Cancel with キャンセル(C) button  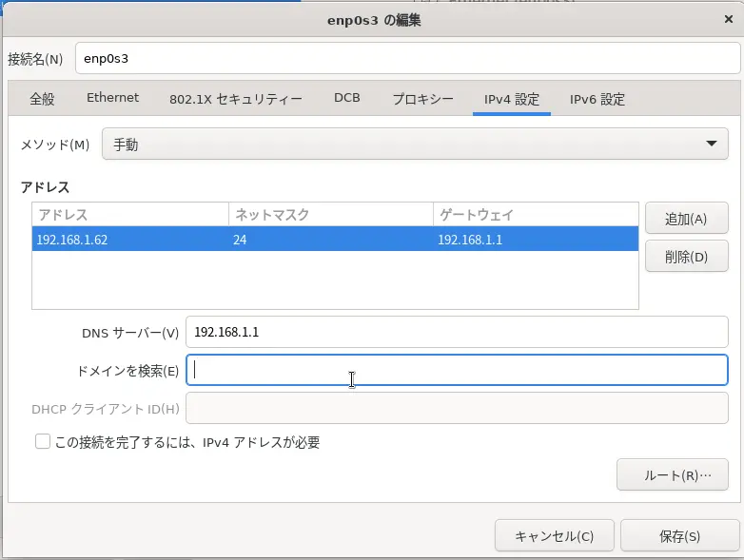[x=555, y=536]
